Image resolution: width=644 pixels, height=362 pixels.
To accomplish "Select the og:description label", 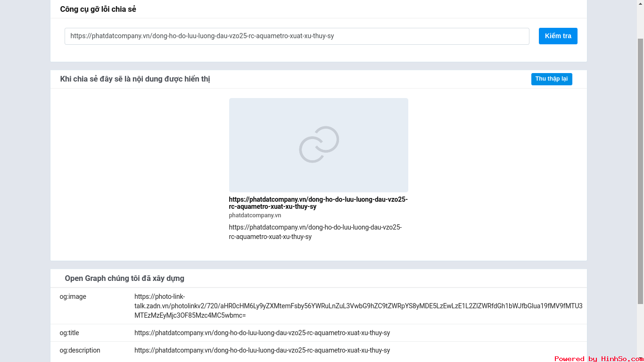I will point(80,350).
